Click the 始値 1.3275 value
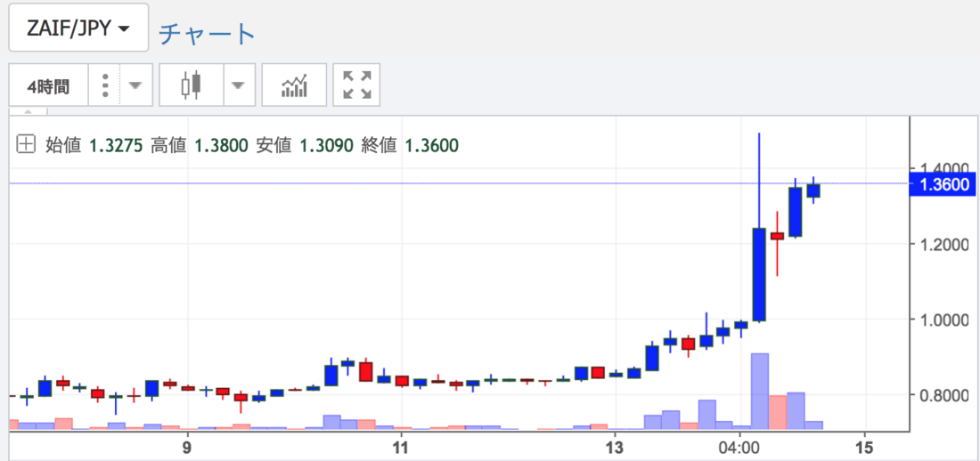980x461 pixels. pos(117,146)
